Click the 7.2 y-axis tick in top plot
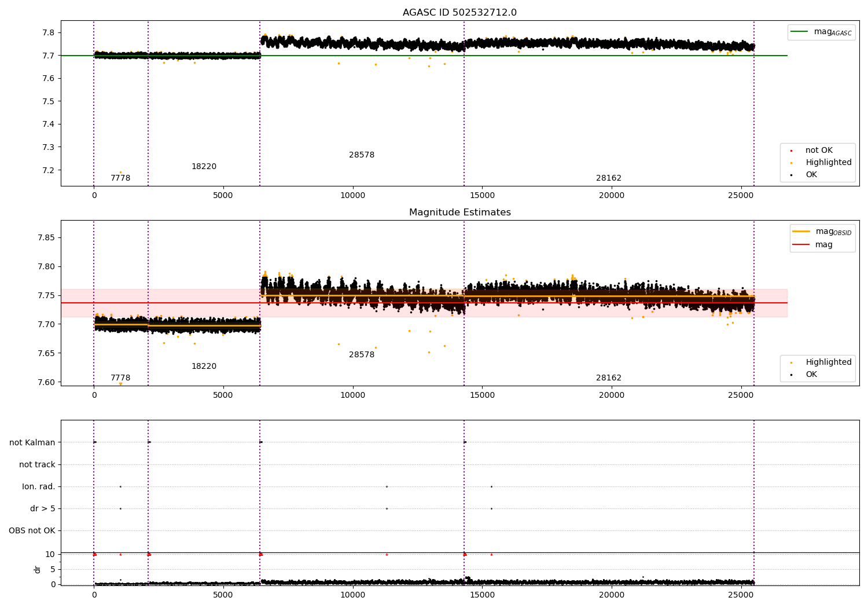 point(49,170)
